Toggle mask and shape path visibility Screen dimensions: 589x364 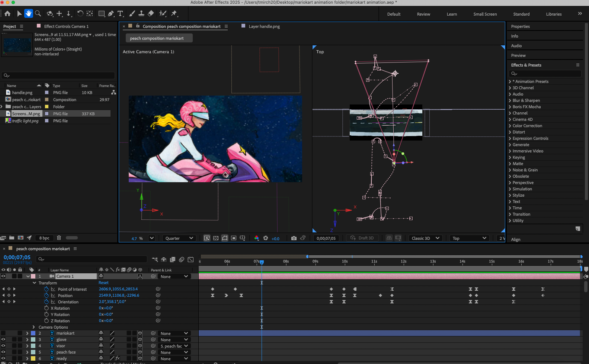click(225, 238)
